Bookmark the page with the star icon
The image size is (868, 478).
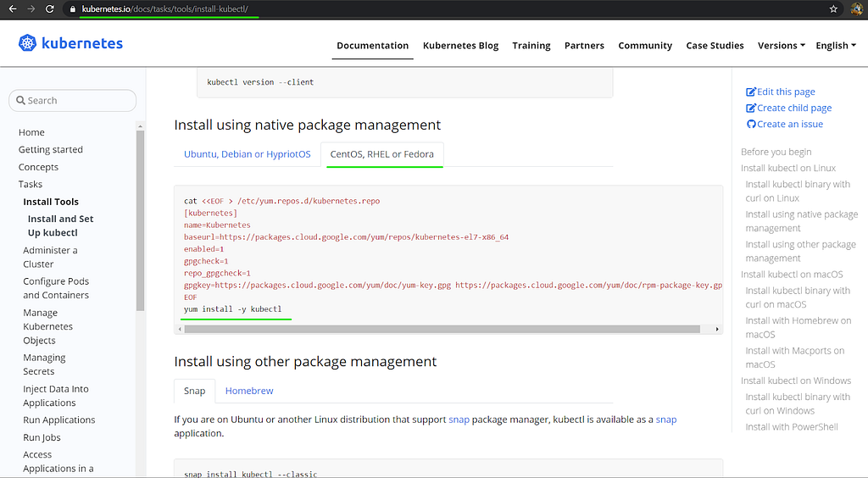833,8
